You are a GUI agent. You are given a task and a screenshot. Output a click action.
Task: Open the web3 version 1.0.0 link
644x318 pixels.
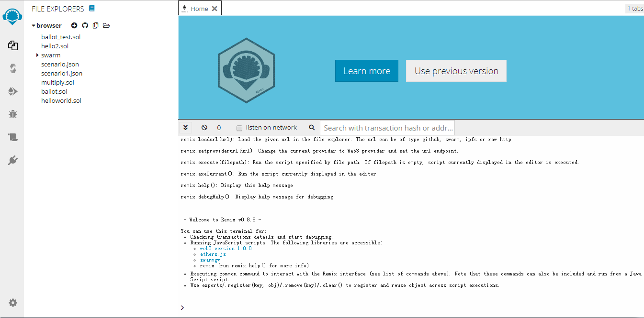click(226, 249)
